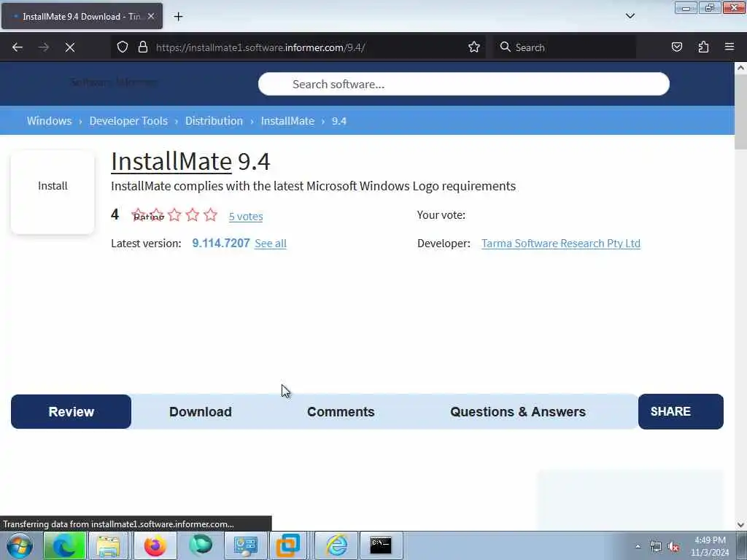Open the Developer Tools breadcrumb link
Viewport: 747px width, 560px height.
pyautogui.click(x=128, y=121)
